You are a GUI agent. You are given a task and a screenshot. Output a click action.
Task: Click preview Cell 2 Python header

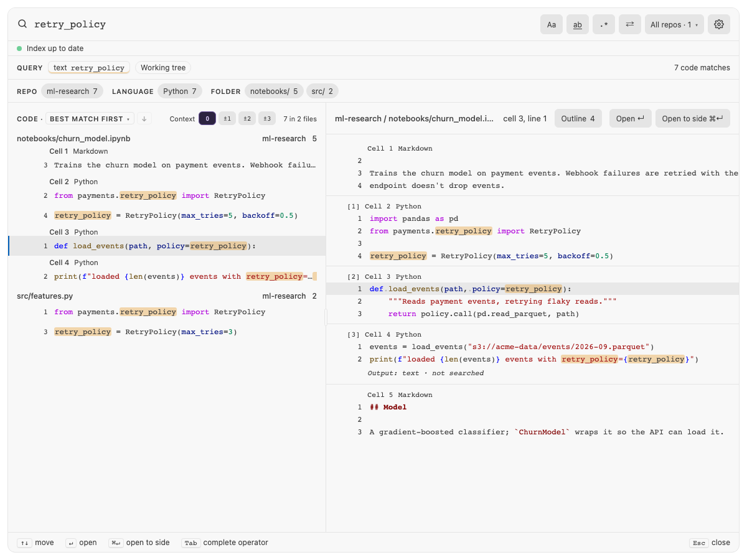pos(393,207)
